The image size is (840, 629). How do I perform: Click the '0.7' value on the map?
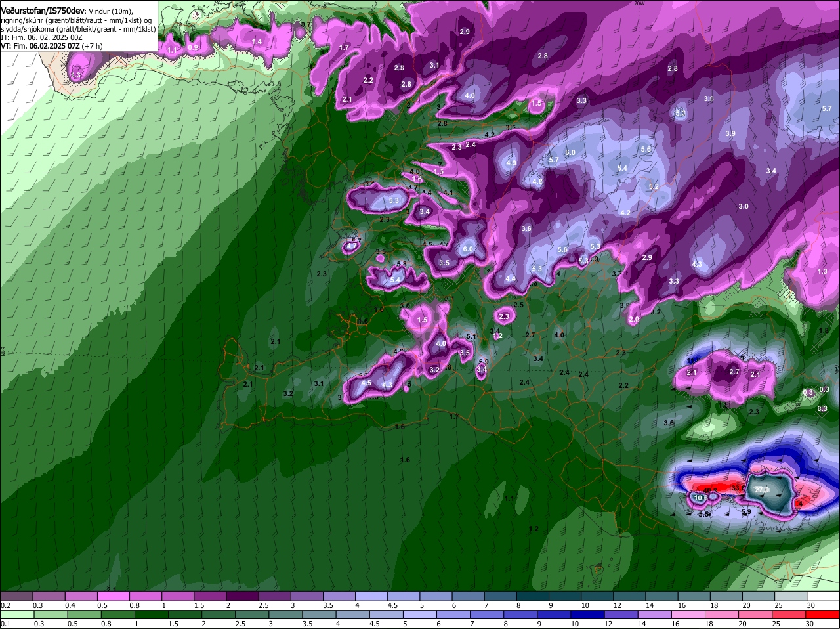click(306, 24)
